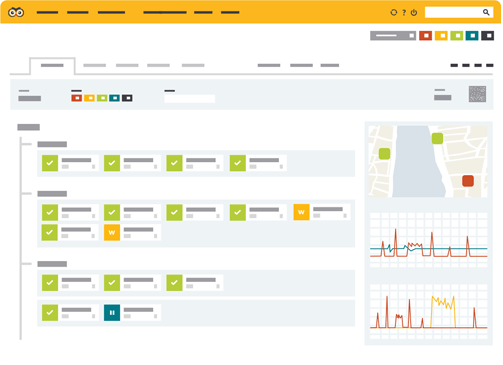This screenshot has height=365, width=503.
Task: Open the white combo box in filter bar
Action: pyautogui.click(x=189, y=99)
